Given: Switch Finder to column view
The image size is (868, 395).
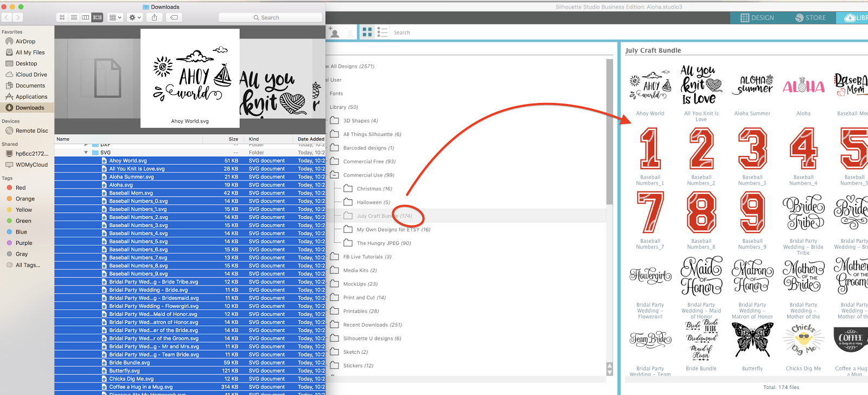Looking at the screenshot, I should [x=85, y=17].
